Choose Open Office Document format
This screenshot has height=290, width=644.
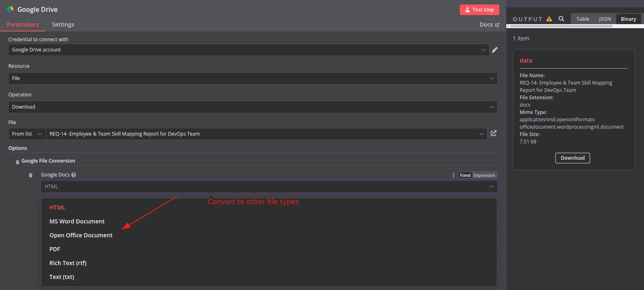point(269,235)
